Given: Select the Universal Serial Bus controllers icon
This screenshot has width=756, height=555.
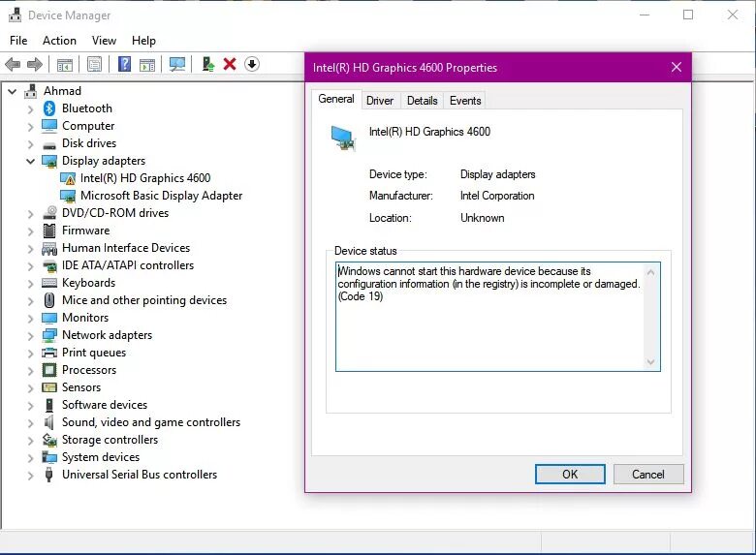Looking at the screenshot, I should point(48,475).
